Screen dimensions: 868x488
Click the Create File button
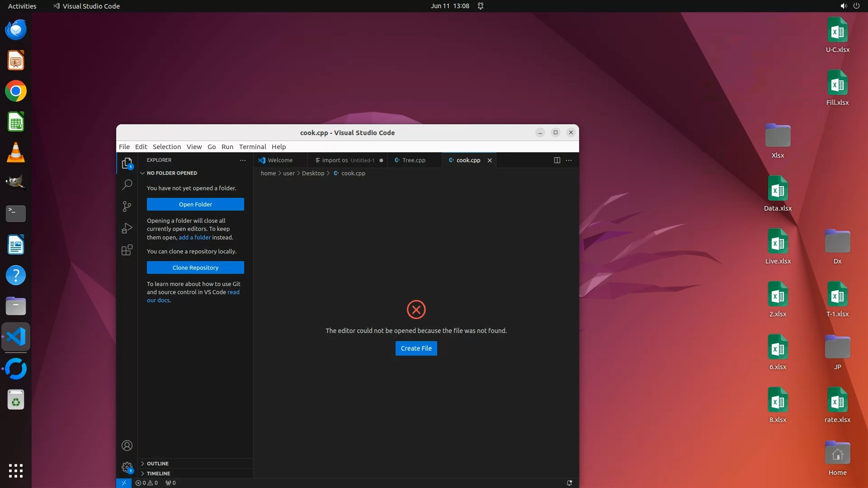tap(416, 348)
